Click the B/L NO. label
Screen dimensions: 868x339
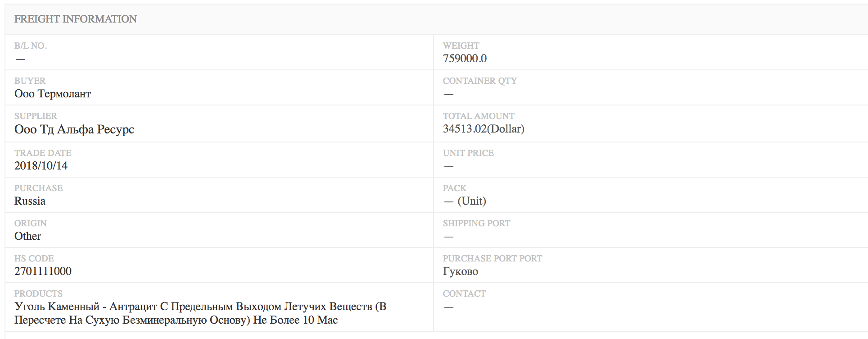coord(31,46)
